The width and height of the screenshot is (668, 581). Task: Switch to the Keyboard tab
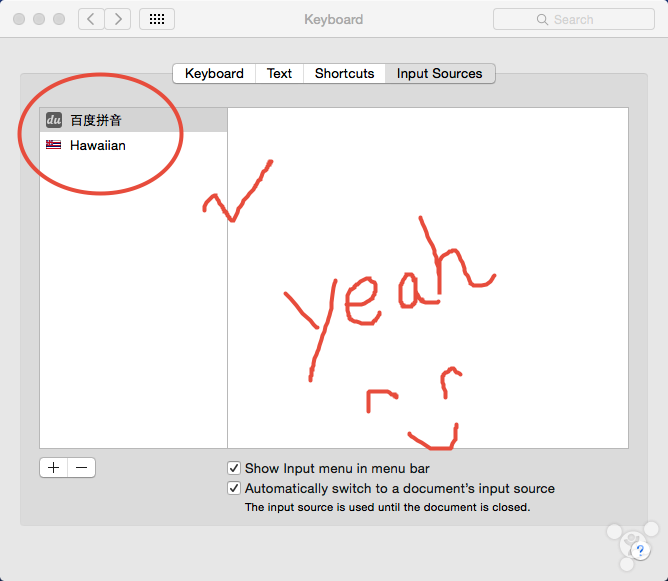point(214,73)
